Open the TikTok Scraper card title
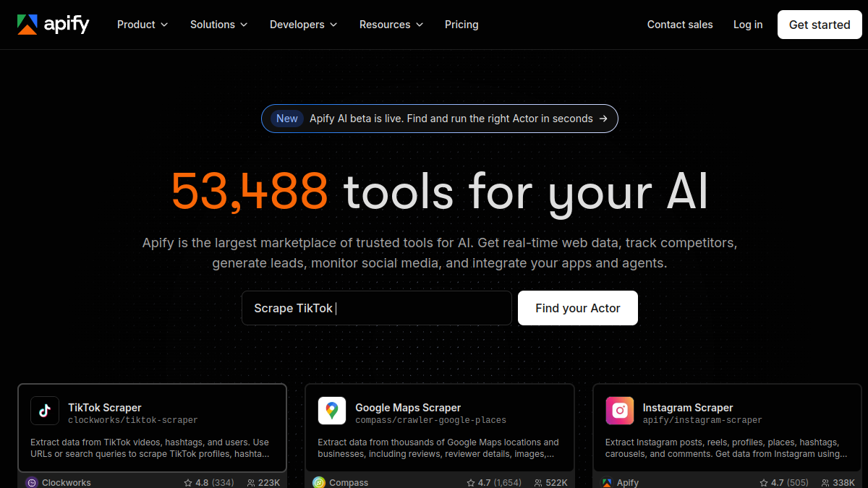The height and width of the screenshot is (488, 868). (x=105, y=408)
